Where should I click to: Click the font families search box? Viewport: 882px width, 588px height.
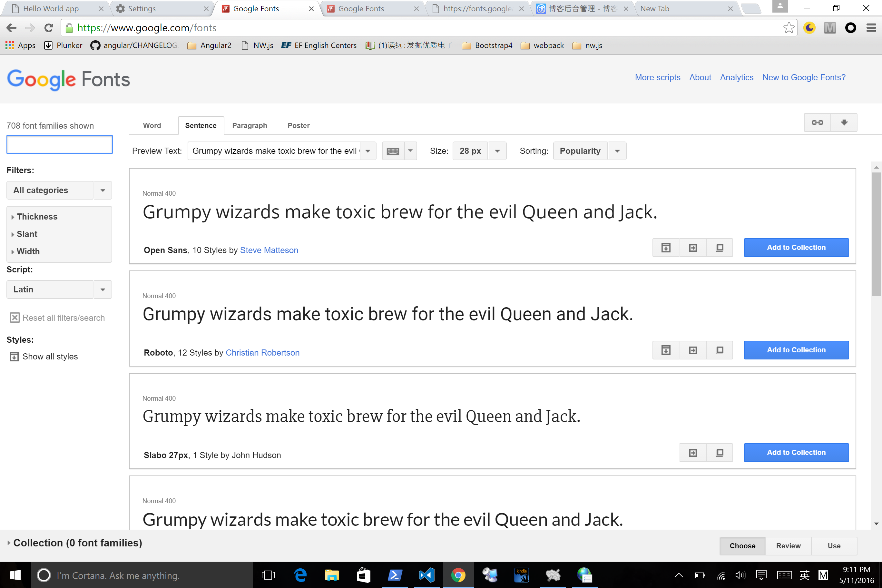point(59,144)
